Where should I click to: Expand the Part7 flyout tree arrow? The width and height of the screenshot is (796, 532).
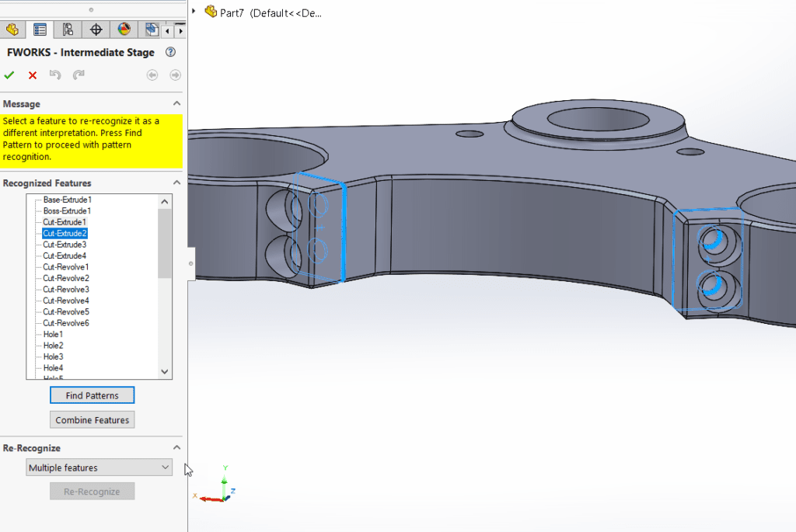tap(194, 12)
